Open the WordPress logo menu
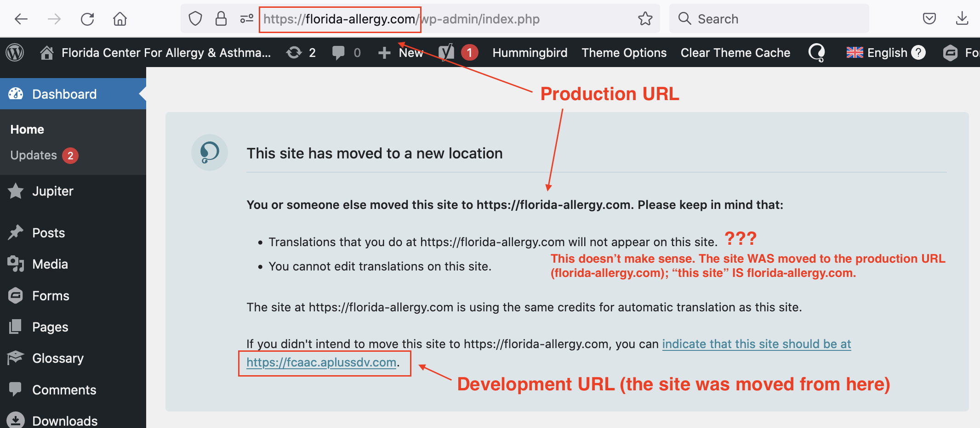This screenshot has width=980, height=428. point(15,52)
